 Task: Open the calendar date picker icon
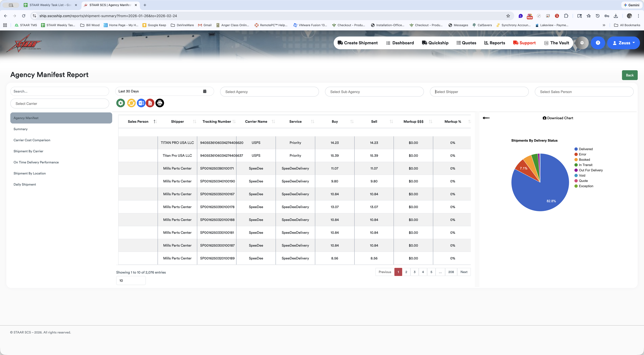coord(205,91)
